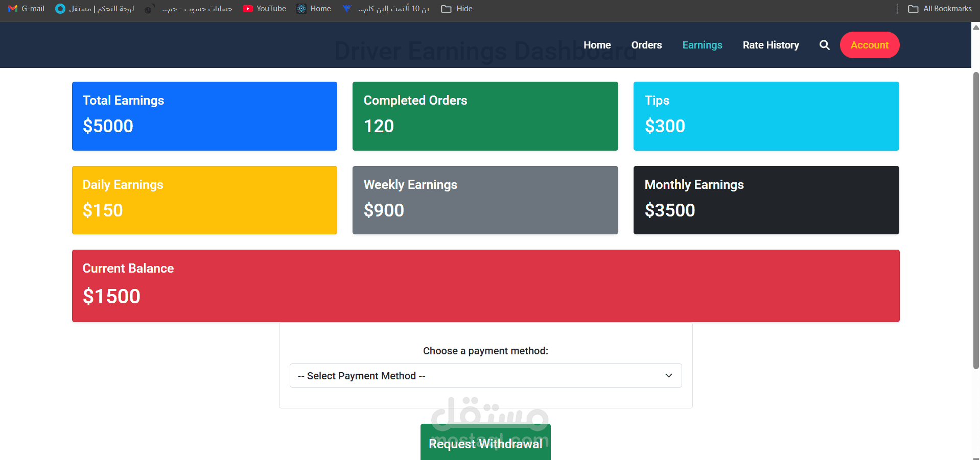The height and width of the screenshot is (460, 980).
Task: Open the Mostaql dashboard bookmark
Action: (95, 9)
